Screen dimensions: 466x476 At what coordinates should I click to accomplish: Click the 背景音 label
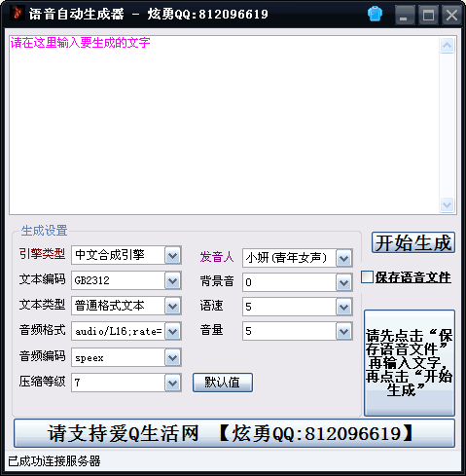pos(217,281)
